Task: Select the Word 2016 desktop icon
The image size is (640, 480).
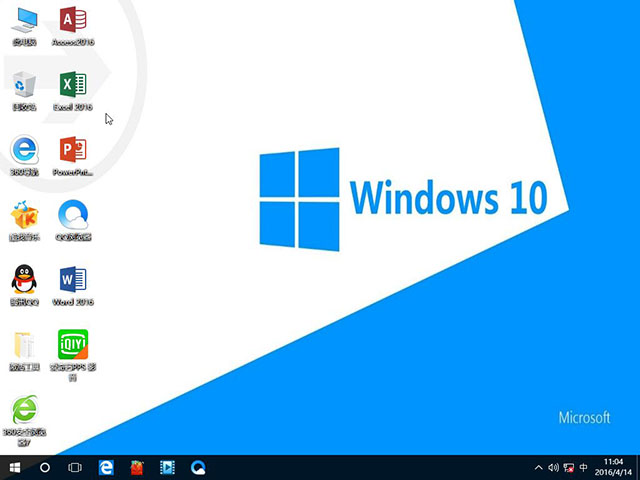Action: [x=72, y=280]
